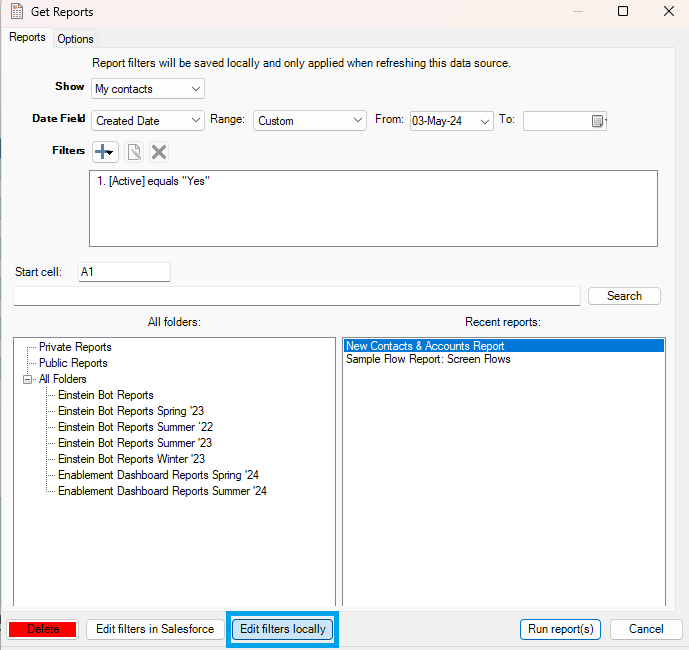Select the Reports tab
Screen dimensions: 689x650
tap(27, 38)
